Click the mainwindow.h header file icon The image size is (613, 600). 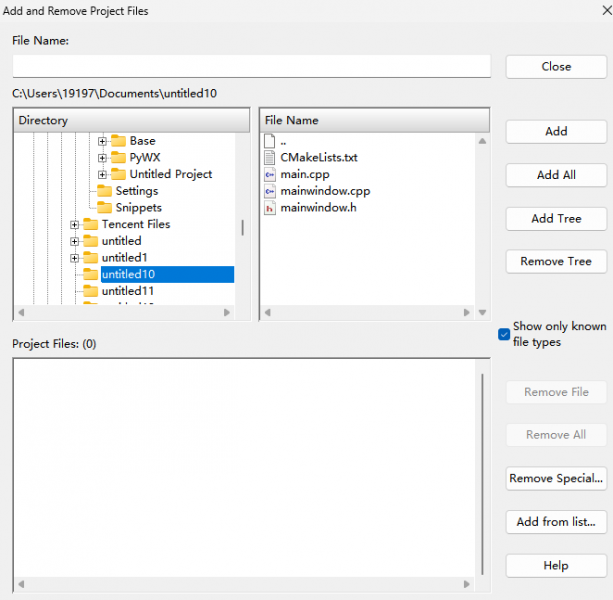coord(270,208)
